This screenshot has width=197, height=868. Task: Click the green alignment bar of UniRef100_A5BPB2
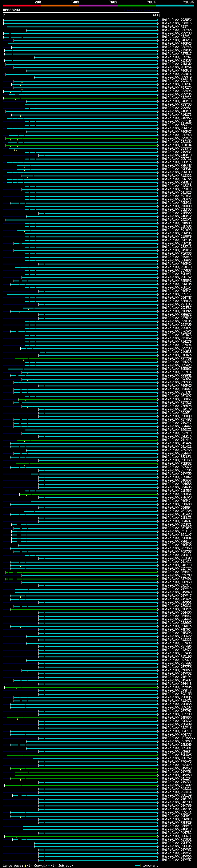[x=87, y=464]
